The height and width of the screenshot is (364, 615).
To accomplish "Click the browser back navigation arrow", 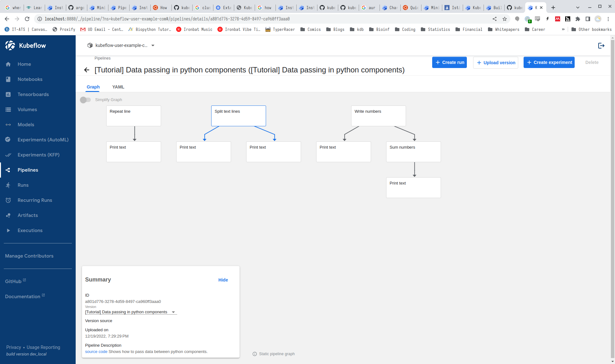I will click(7, 19).
